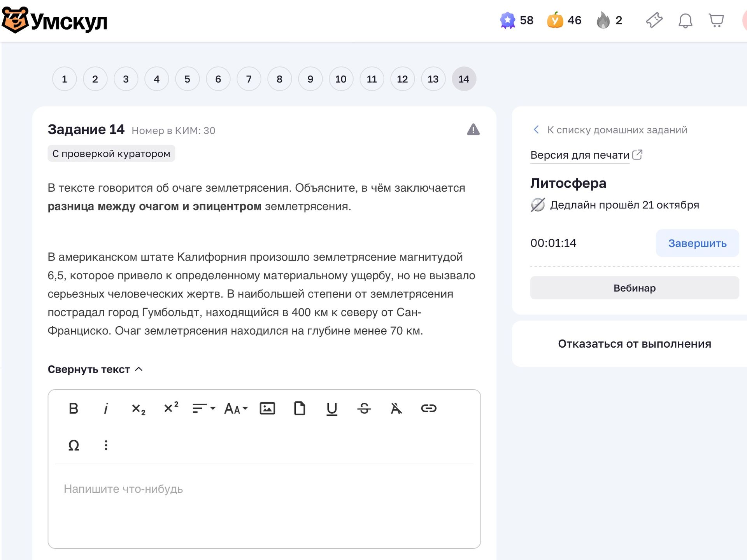The image size is (747, 560).
Task: Click the answer text field placeholder
Action: (123, 489)
